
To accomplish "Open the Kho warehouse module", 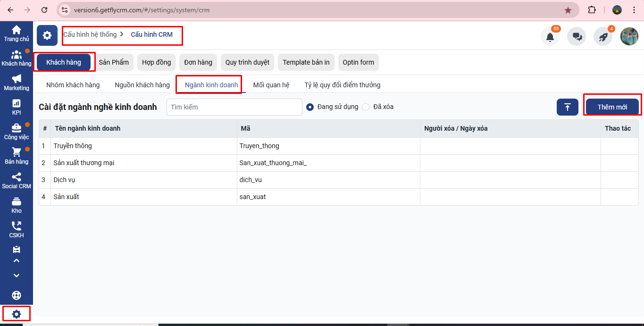I will point(17,205).
